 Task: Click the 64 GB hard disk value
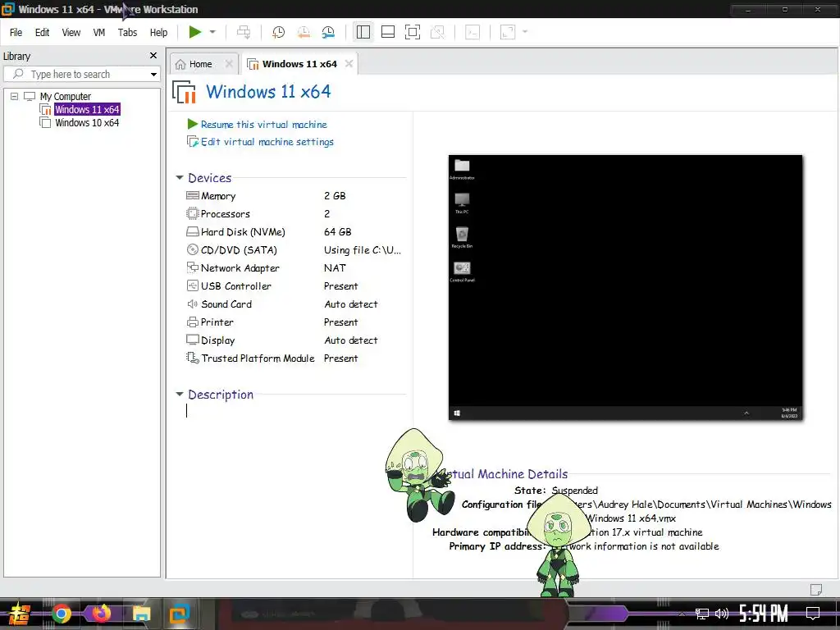pyautogui.click(x=337, y=232)
